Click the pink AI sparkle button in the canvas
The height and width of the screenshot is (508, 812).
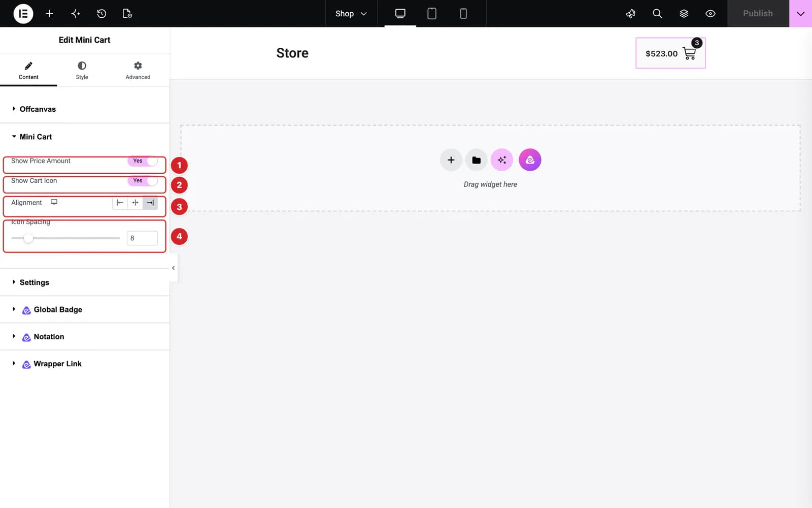(x=502, y=160)
